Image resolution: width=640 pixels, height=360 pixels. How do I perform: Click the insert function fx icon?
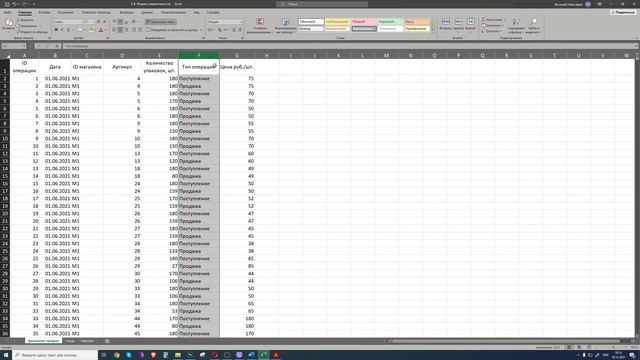tap(57, 46)
